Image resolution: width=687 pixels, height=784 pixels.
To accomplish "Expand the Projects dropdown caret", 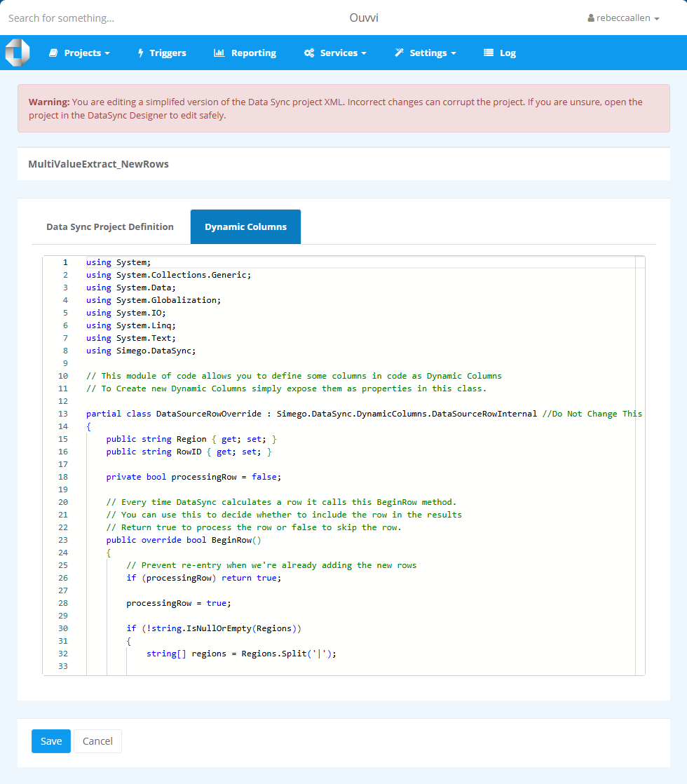I will pyautogui.click(x=107, y=53).
